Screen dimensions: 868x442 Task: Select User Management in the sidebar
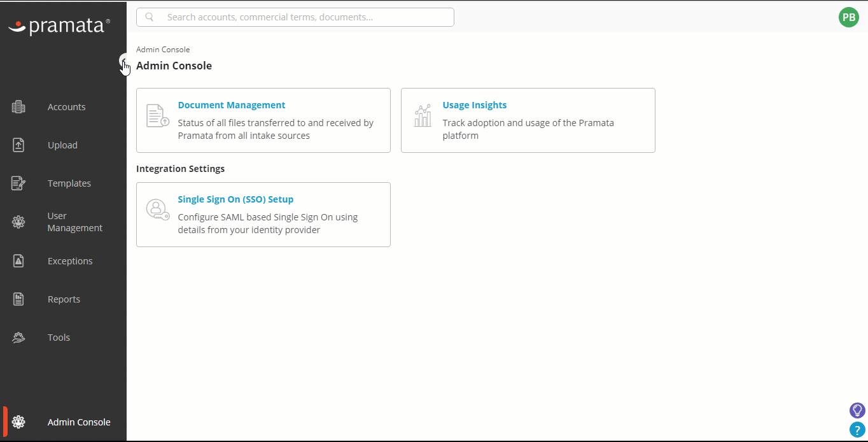point(74,222)
